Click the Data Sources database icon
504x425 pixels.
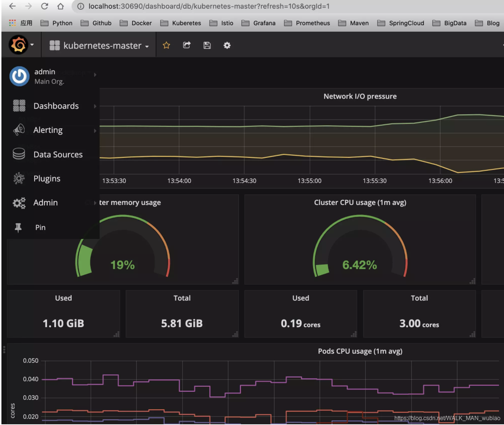[x=19, y=154]
